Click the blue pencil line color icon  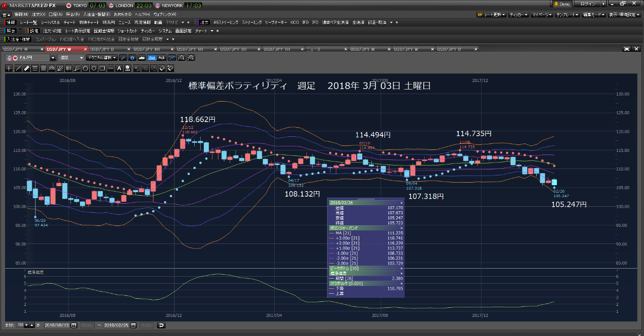click(x=123, y=58)
